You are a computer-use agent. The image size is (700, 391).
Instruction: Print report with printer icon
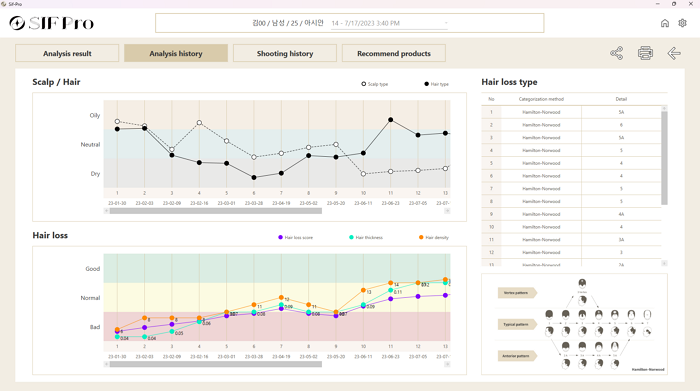[645, 53]
